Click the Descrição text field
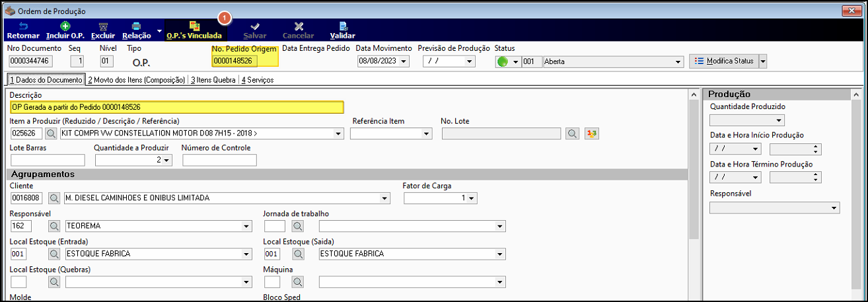Viewport: 868px width, 302px height. tap(177, 107)
